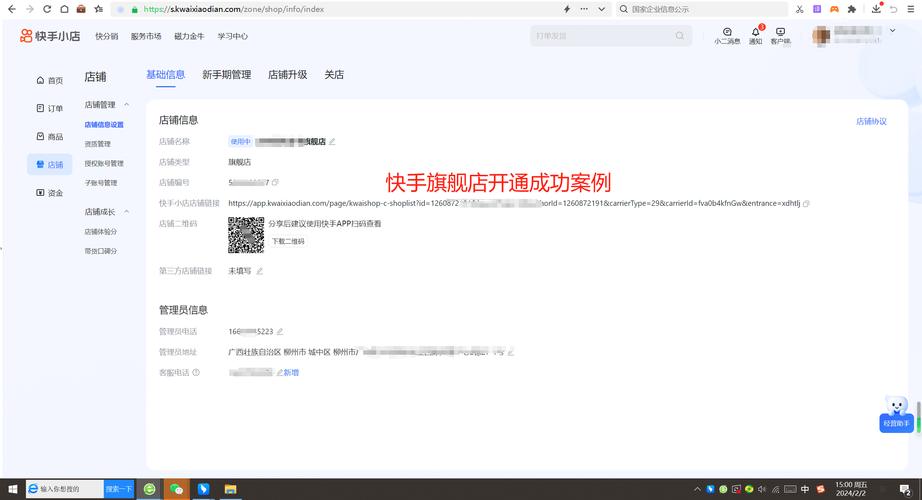Image resolution: width=922 pixels, height=500 pixels.
Task: Open 店铺体验分 submenu item
Action: click(x=101, y=232)
